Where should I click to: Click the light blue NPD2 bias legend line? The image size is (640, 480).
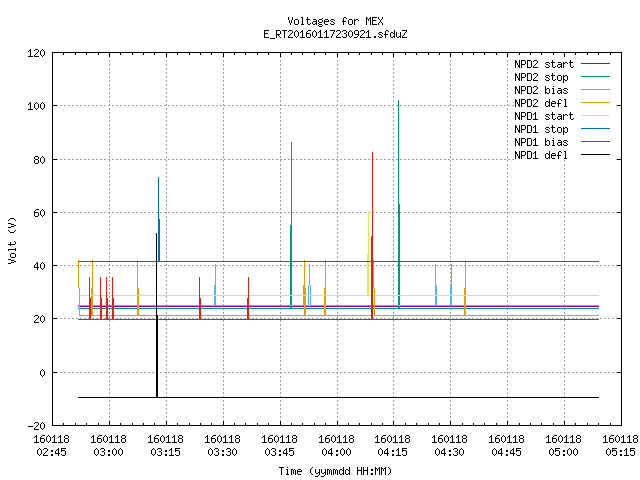tap(595, 89)
